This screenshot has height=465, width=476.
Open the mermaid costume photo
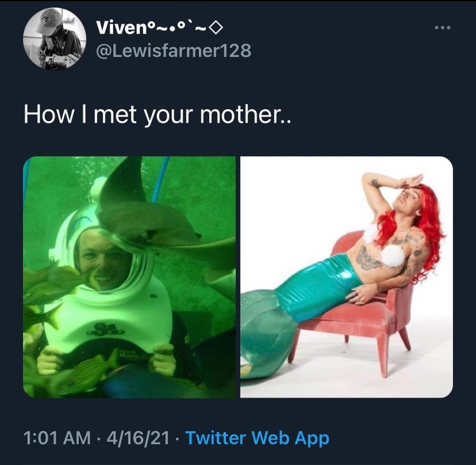click(347, 277)
